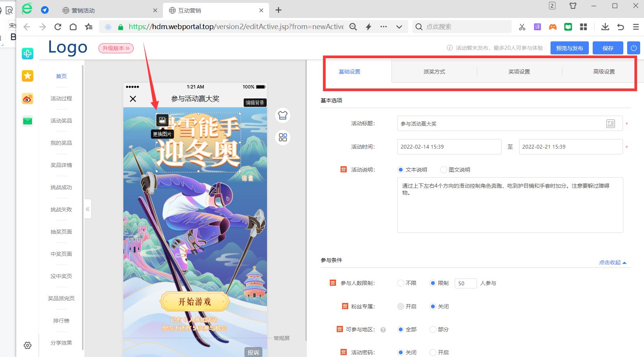Enable 开启 for the 粉丝专属 option
This screenshot has width=644, height=357.
point(401,306)
